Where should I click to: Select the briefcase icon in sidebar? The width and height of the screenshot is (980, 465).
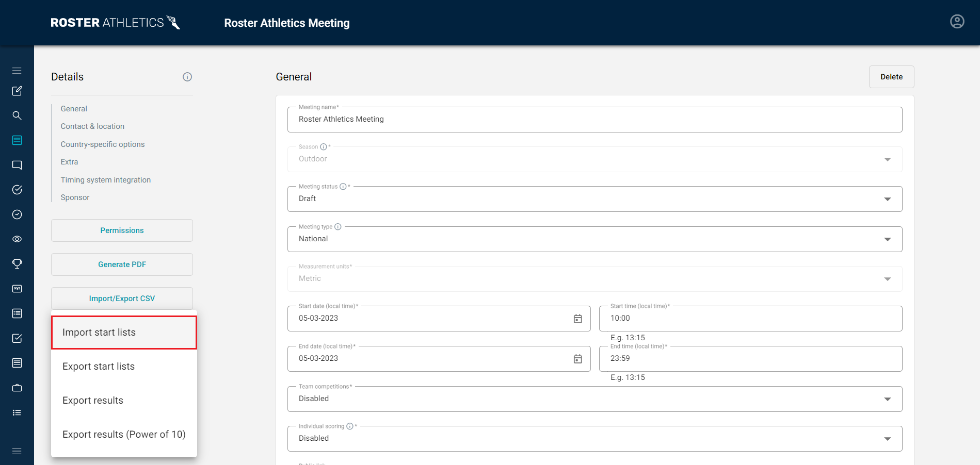(17, 388)
